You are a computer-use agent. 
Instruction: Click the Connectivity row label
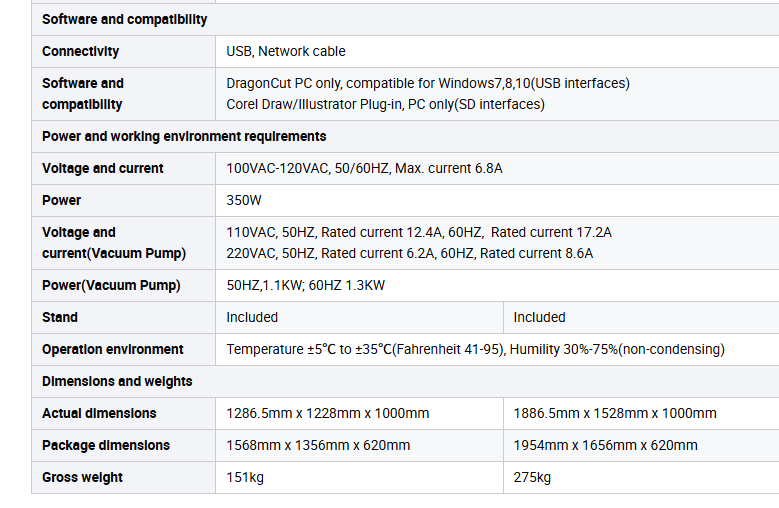[80, 51]
